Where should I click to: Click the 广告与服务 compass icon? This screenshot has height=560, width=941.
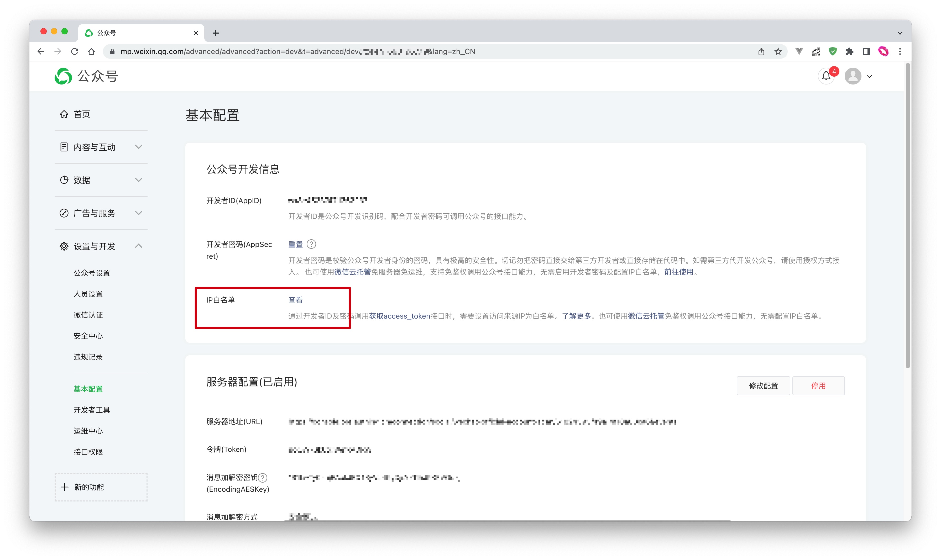tap(64, 213)
